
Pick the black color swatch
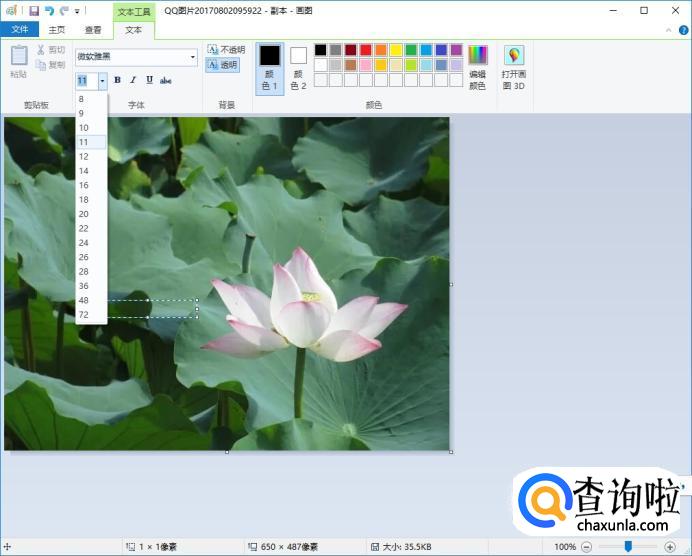pyautogui.click(x=320, y=50)
